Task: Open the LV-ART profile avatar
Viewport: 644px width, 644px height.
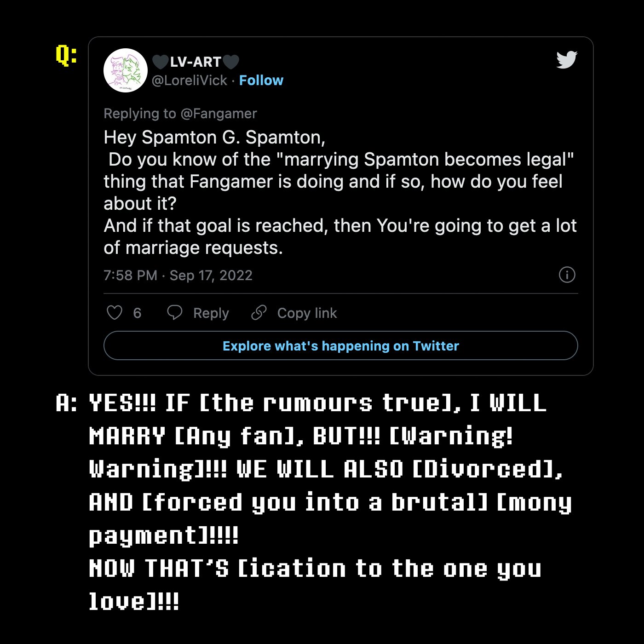Action: (126, 70)
